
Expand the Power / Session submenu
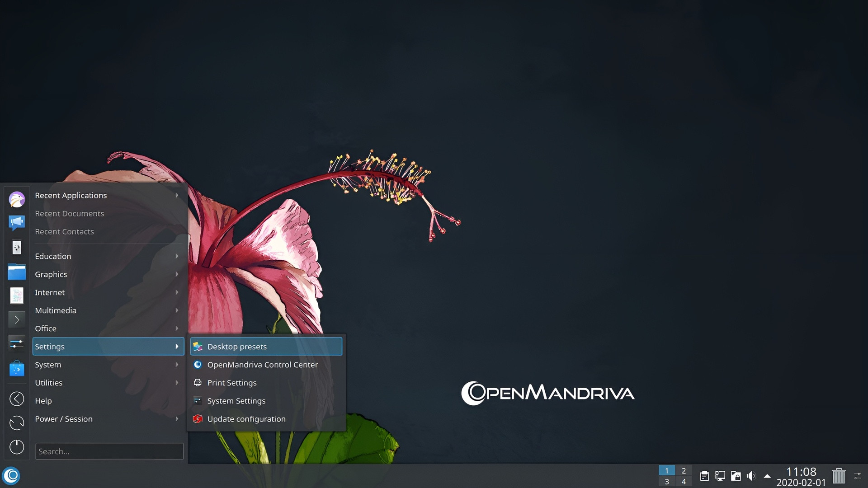176,419
